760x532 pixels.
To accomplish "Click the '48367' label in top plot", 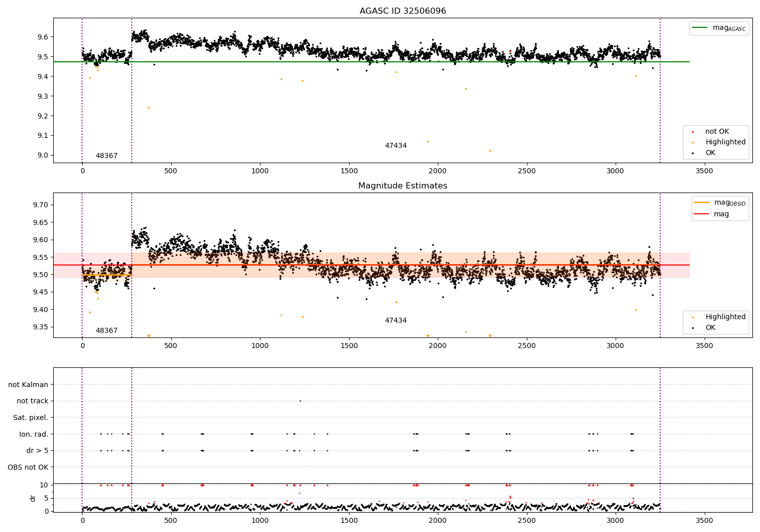I will [x=106, y=156].
